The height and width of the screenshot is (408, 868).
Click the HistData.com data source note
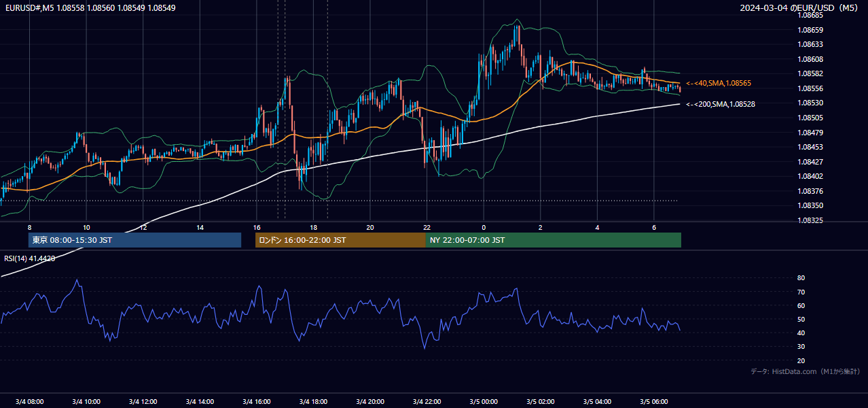806,371
